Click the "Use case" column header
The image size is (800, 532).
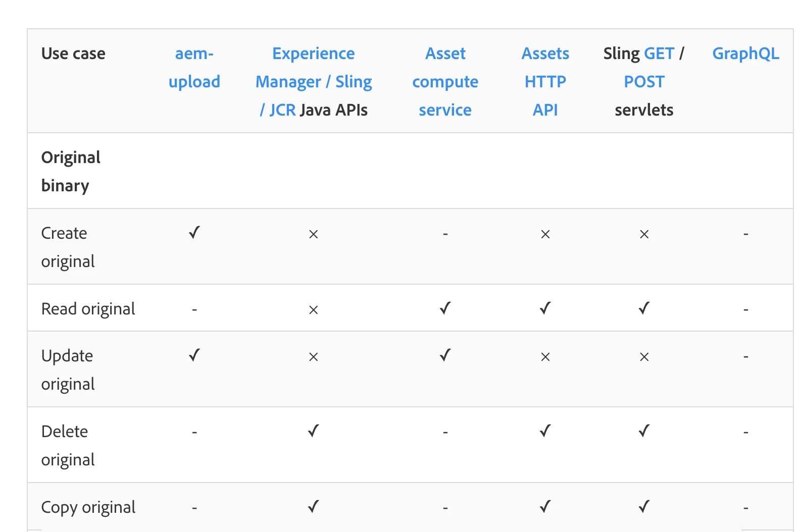(73, 54)
